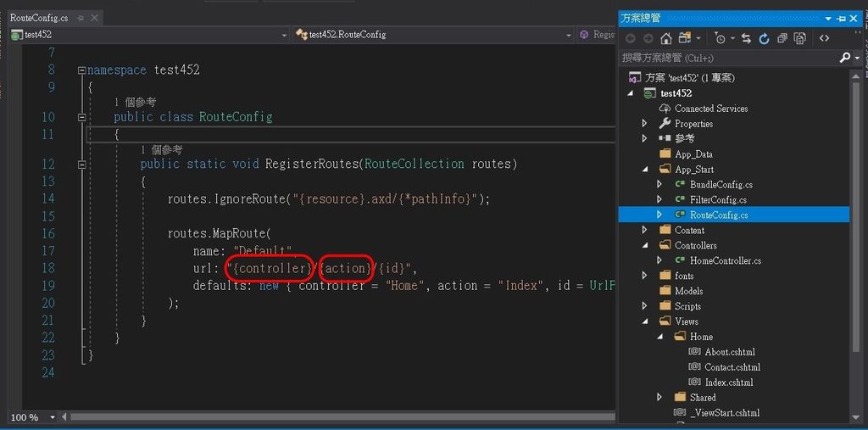Close the RouteConfig.cs editor tab

pyautogui.click(x=94, y=18)
